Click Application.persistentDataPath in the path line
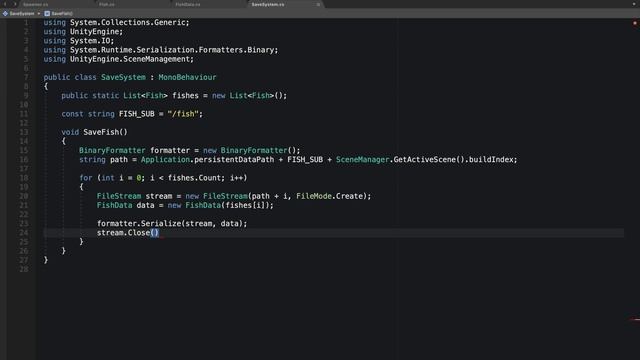Screen dimensions: 640x360 click(x=207, y=160)
